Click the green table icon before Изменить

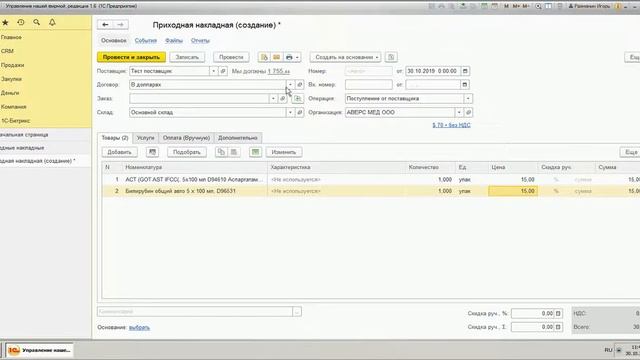coord(256,152)
